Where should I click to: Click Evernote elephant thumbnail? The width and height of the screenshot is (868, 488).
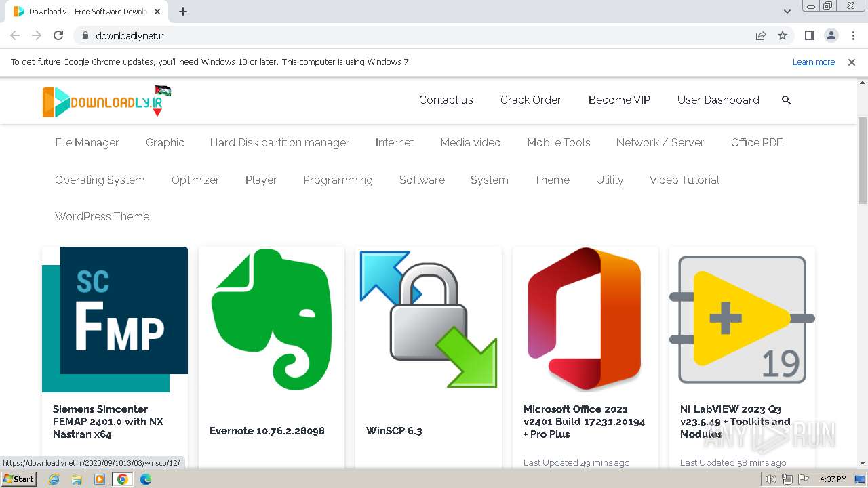[271, 319]
